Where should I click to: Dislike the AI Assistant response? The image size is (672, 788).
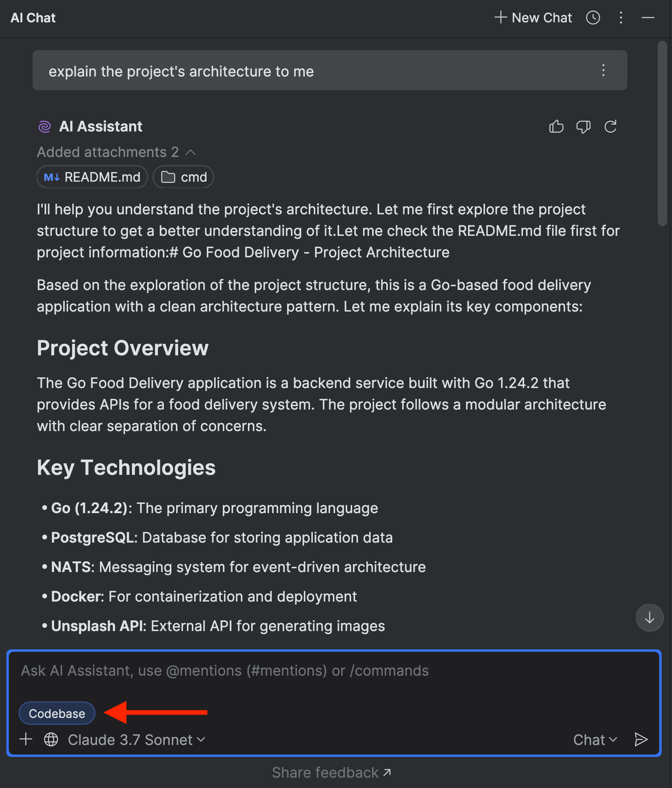point(583,127)
